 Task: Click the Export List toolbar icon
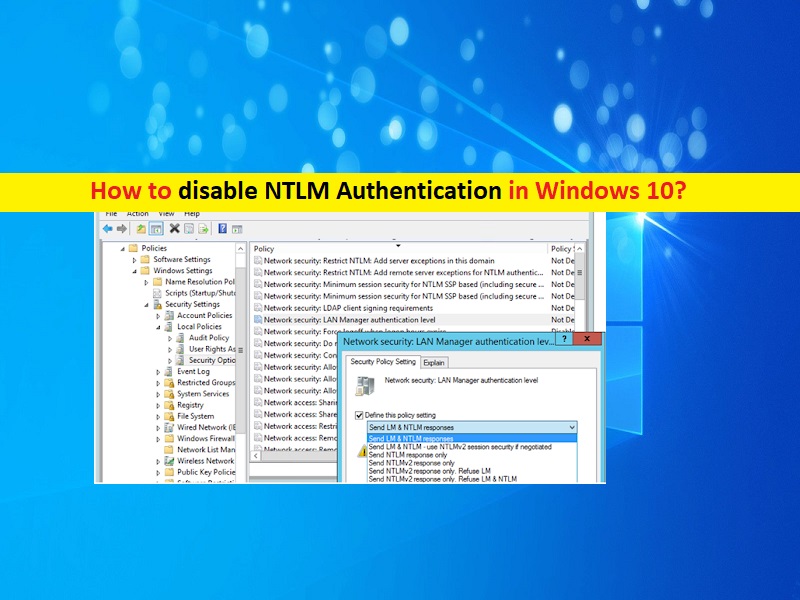click(x=203, y=228)
